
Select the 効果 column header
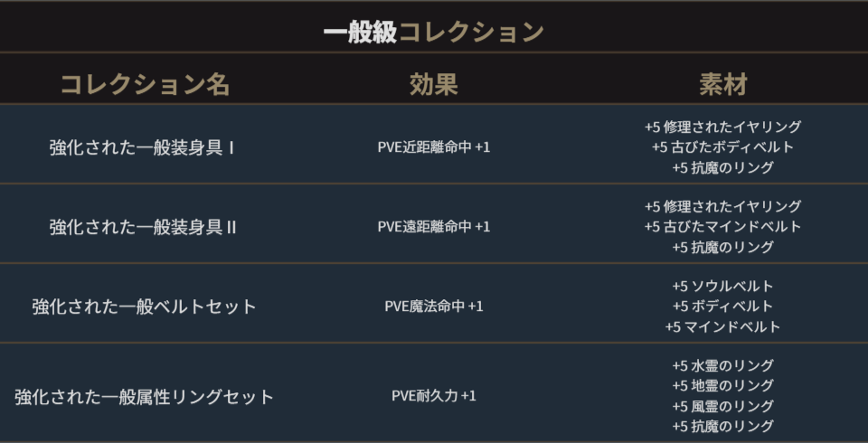(433, 85)
